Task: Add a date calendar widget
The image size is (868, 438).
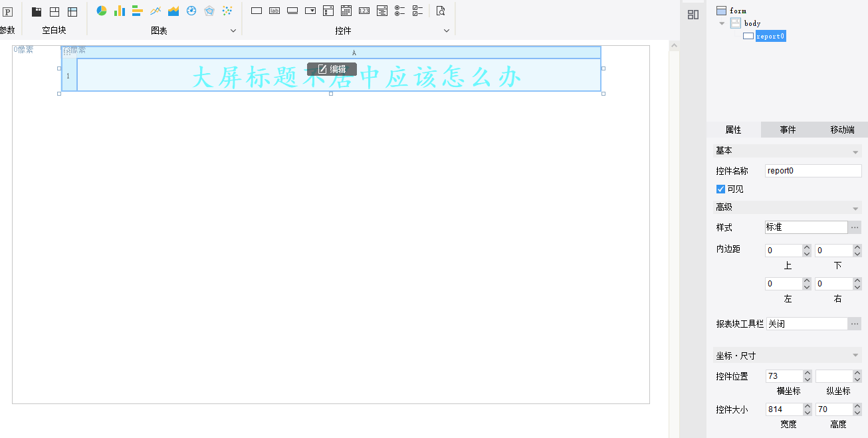Action: point(346,11)
